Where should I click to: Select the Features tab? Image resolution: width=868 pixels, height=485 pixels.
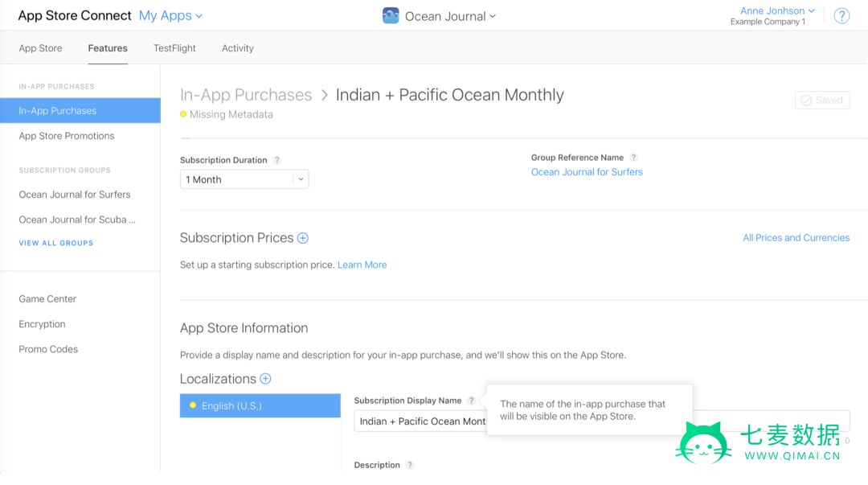tap(108, 48)
